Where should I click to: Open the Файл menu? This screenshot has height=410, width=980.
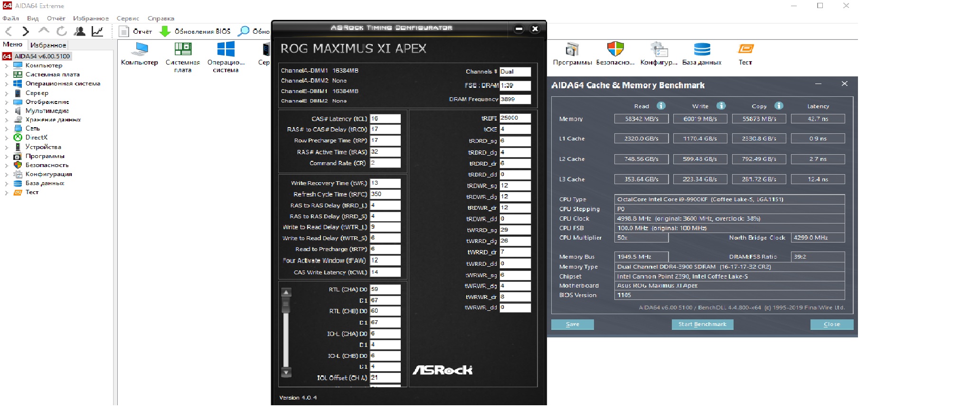[11, 19]
